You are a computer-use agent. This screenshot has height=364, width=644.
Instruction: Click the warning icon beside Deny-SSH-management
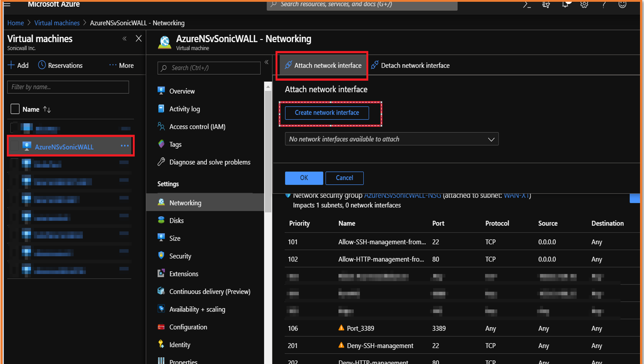342,345
